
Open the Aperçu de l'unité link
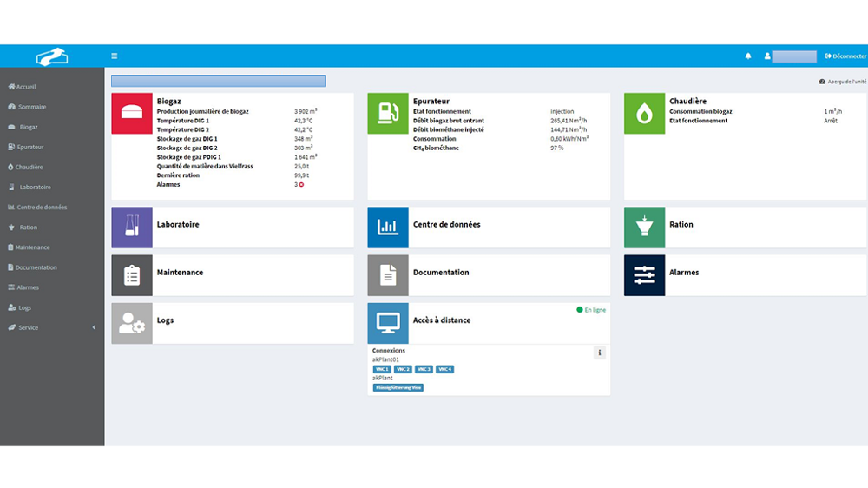click(x=842, y=82)
